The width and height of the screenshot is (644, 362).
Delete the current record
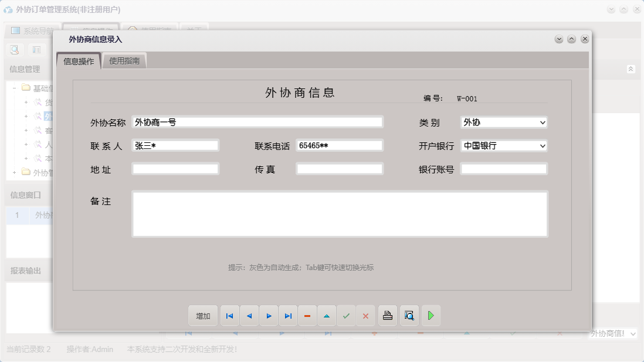(307, 316)
